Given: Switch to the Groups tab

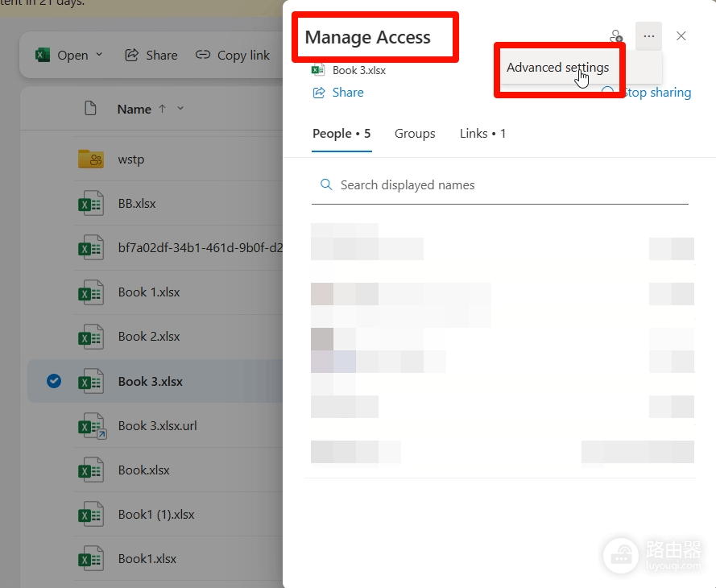Looking at the screenshot, I should pos(415,133).
